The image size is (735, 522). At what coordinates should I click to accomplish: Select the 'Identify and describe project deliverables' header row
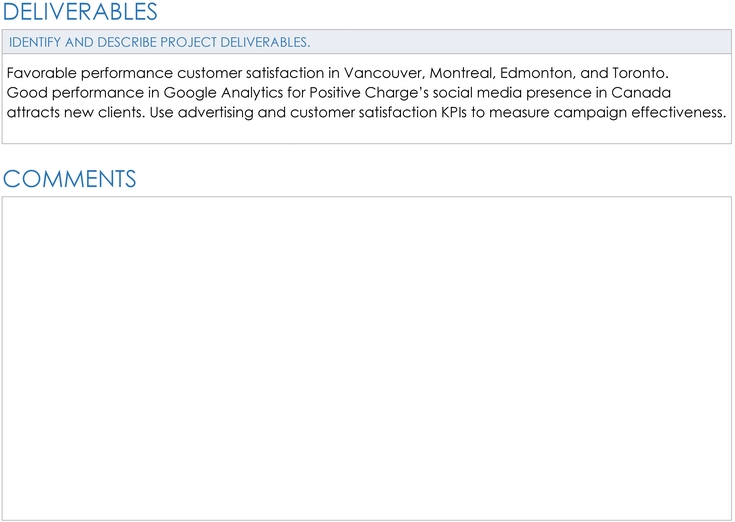367,42
